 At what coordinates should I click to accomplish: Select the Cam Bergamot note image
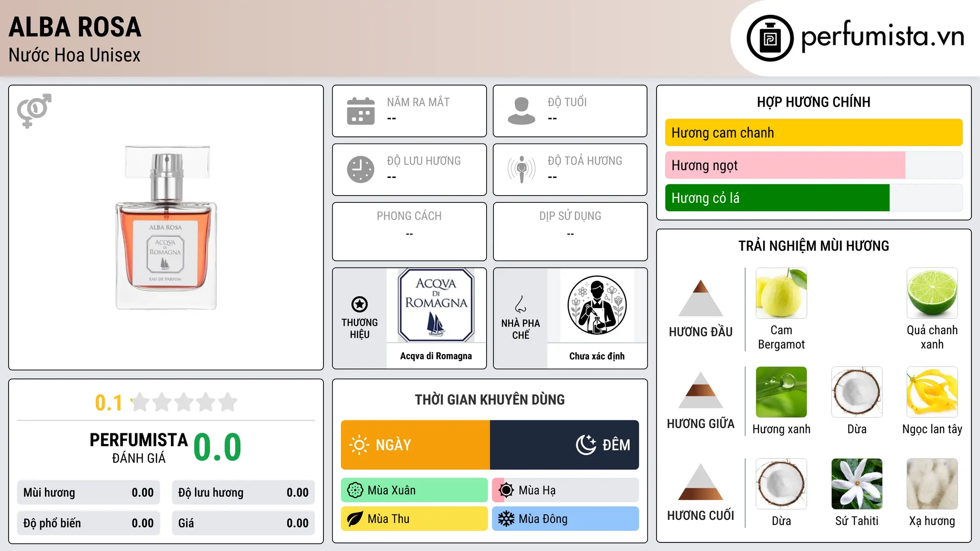click(781, 293)
